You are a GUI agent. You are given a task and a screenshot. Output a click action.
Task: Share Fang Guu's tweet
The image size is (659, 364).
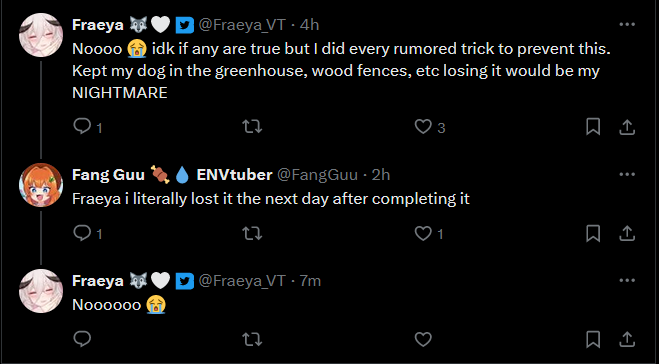627,233
